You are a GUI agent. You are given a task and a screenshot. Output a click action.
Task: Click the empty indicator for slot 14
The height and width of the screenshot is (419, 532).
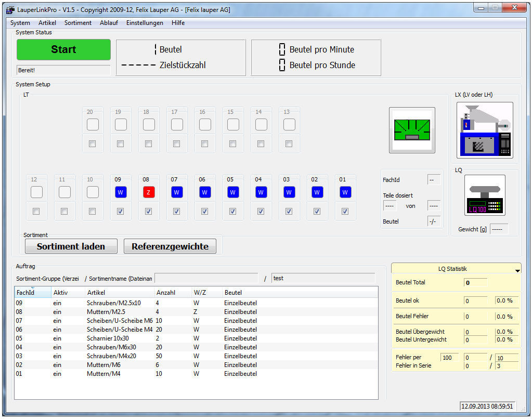tap(261, 125)
